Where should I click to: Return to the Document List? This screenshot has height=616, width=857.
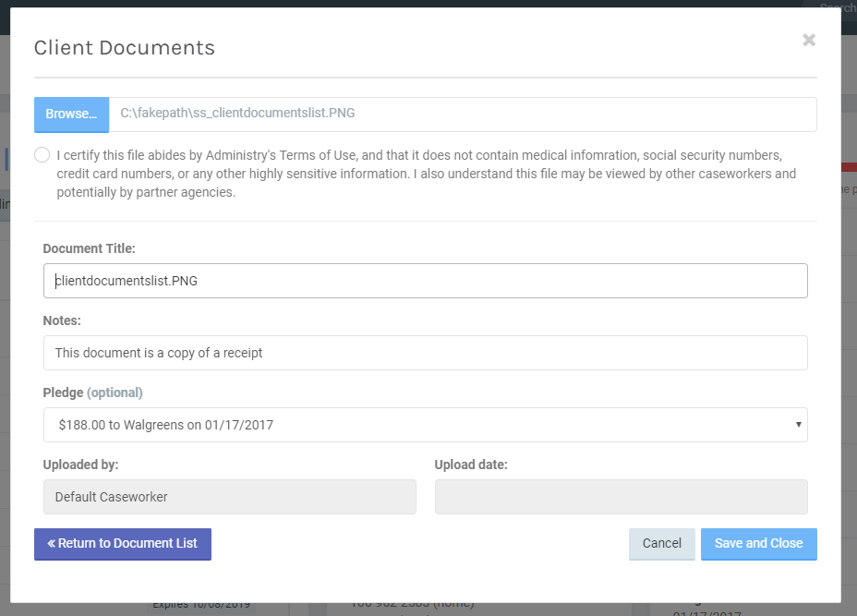(122, 544)
